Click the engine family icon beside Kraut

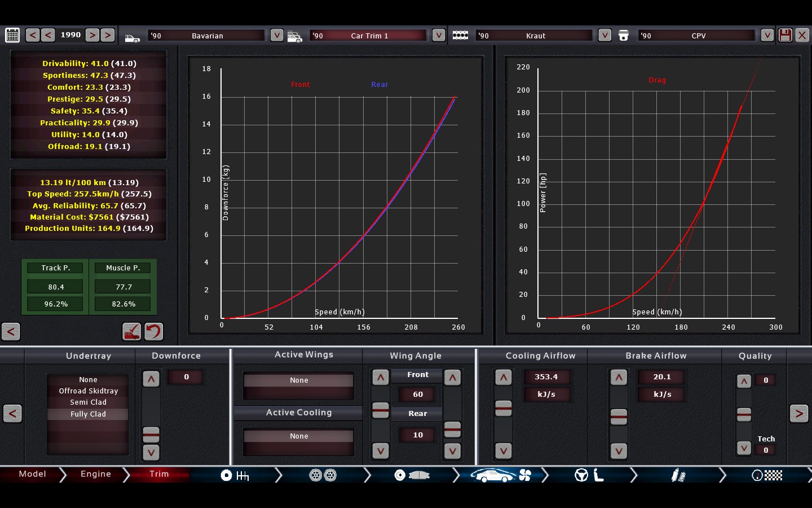pos(460,35)
